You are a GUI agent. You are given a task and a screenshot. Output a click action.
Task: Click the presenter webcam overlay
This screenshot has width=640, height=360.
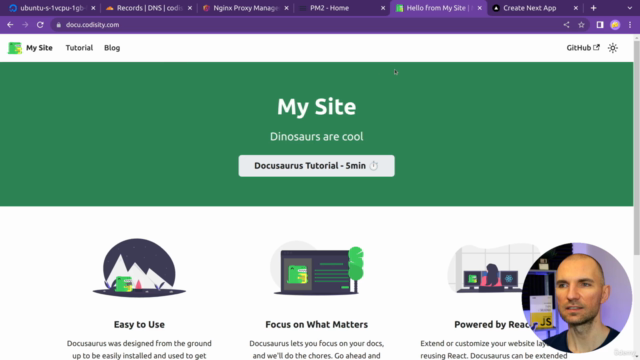576,298
